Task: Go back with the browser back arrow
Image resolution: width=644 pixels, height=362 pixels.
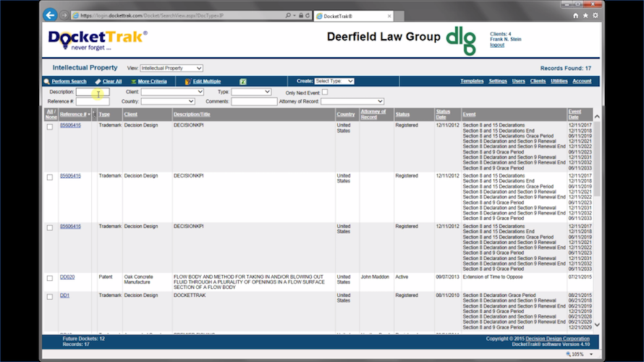Action: tap(50, 15)
